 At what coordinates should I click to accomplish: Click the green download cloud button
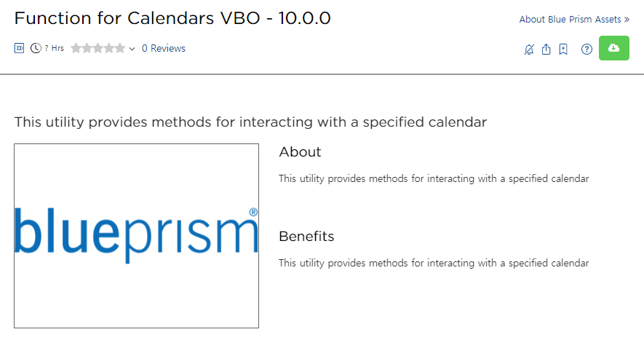pos(613,48)
